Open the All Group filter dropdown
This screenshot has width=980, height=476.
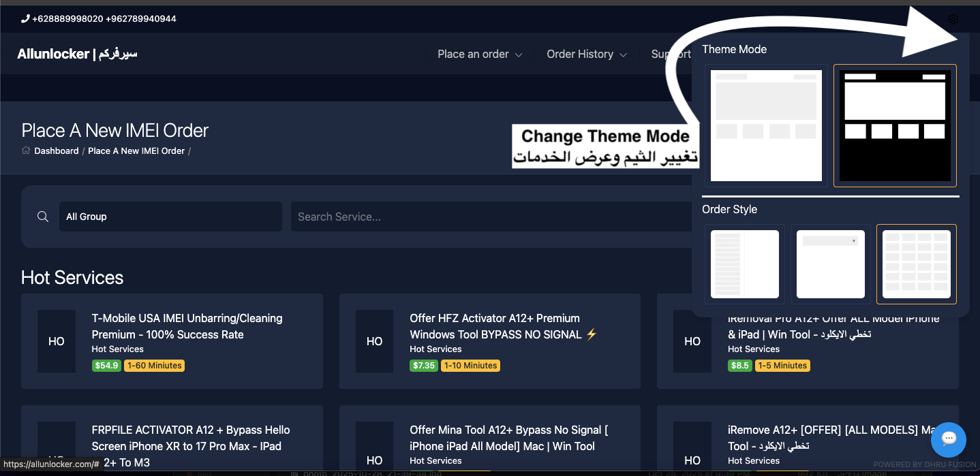point(170,216)
